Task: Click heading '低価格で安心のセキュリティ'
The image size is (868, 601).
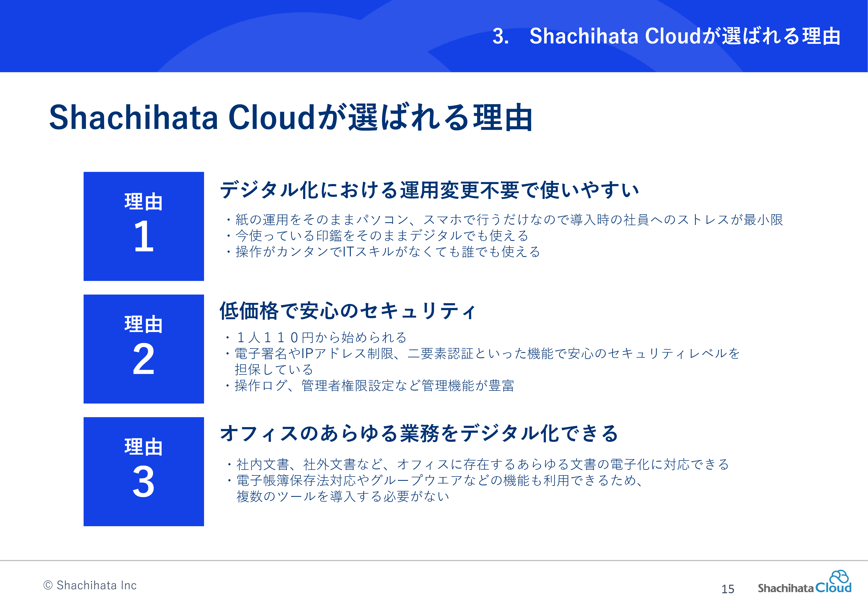Action: (347, 311)
